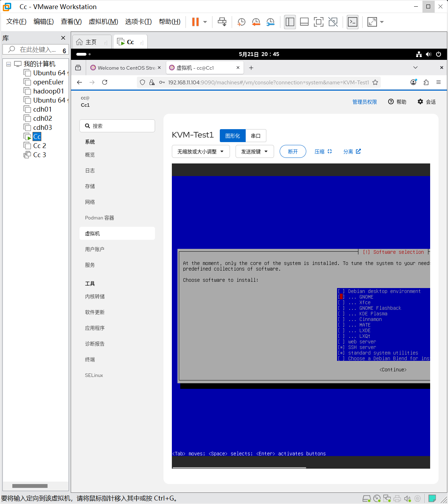This screenshot has width=448, height=504.
Task: Open the 选项卡(T) menu
Action: pos(139,22)
